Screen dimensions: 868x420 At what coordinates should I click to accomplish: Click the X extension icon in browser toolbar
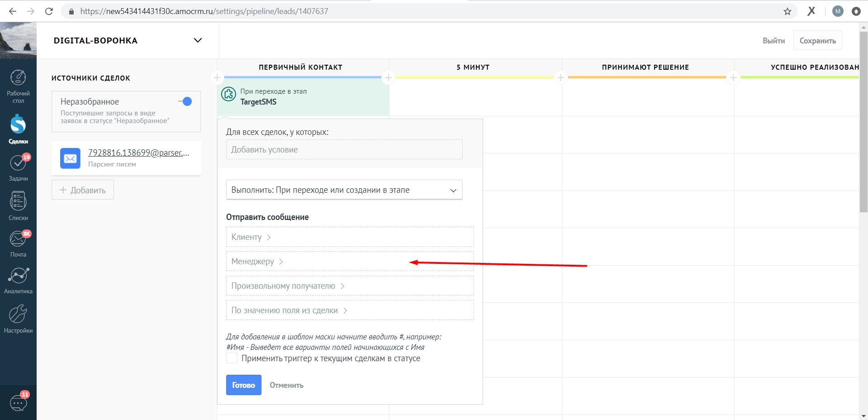pos(811,11)
